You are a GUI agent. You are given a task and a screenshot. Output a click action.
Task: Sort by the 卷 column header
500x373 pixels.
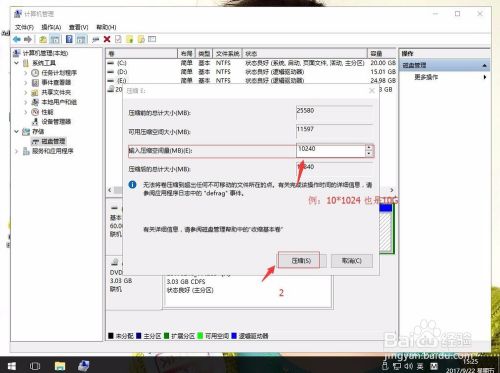click(142, 53)
